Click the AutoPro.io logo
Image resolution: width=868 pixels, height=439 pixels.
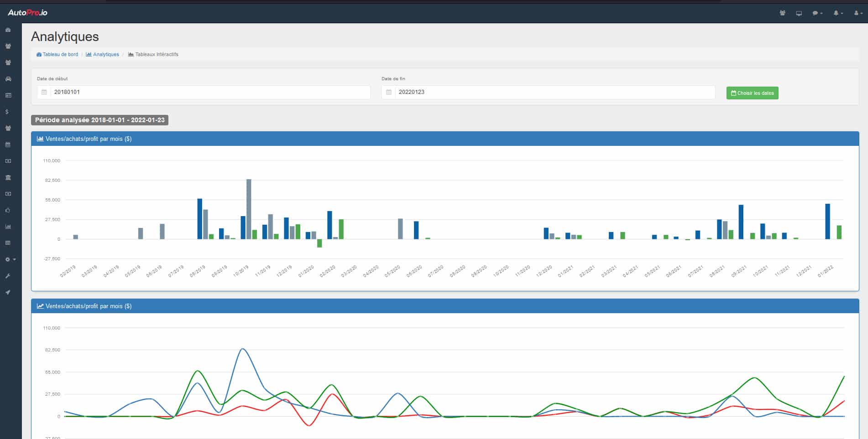pyautogui.click(x=28, y=13)
